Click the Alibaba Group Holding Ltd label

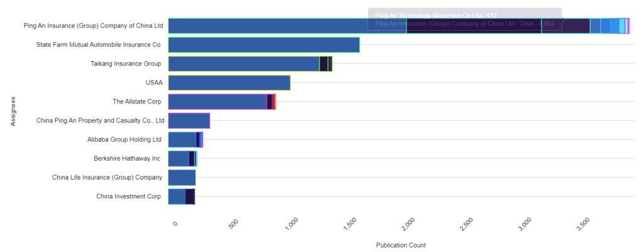tap(124, 140)
